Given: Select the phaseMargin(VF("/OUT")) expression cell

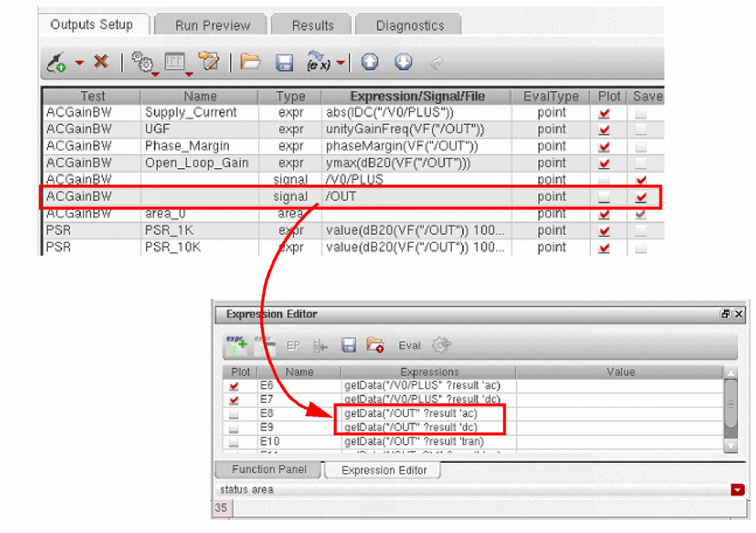Looking at the screenshot, I should coord(417,146).
